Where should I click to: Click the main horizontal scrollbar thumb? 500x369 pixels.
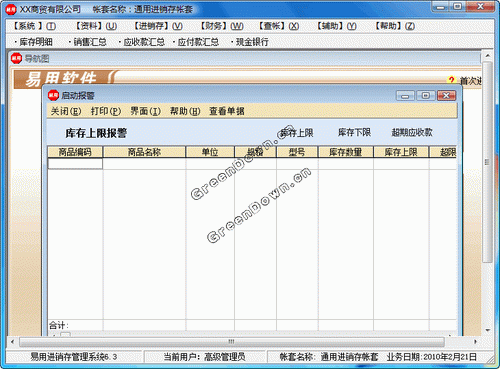click(232, 342)
